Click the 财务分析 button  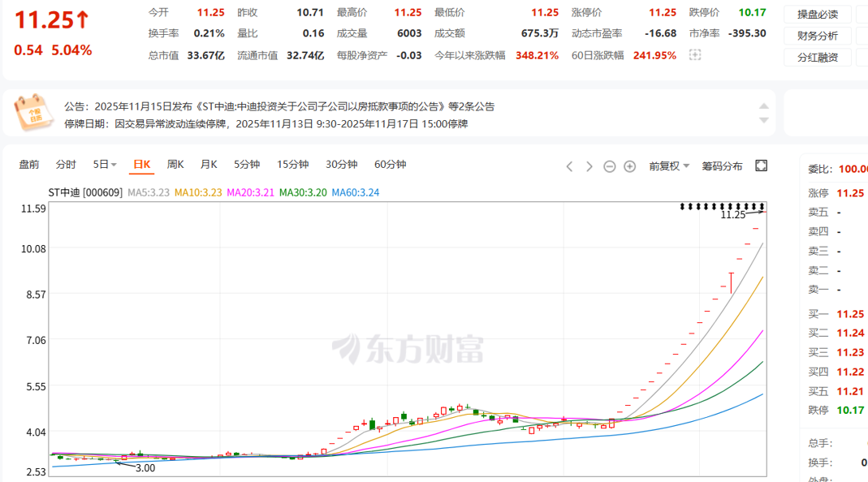pyautogui.click(x=818, y=36)
